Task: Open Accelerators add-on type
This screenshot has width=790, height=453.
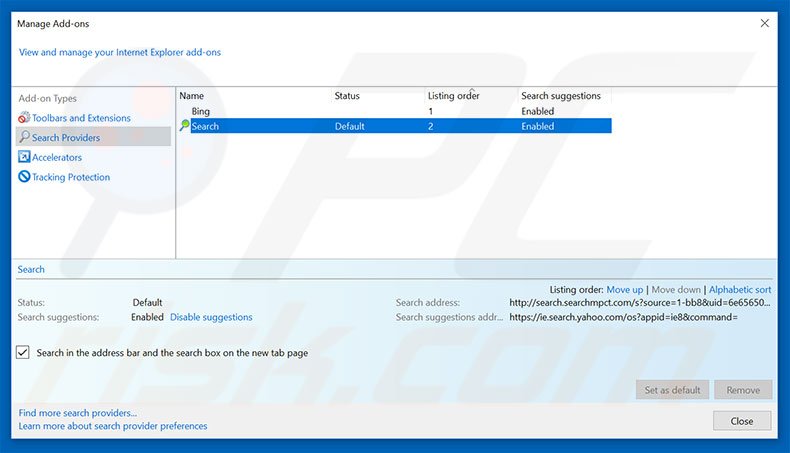Action: (57, 157)
